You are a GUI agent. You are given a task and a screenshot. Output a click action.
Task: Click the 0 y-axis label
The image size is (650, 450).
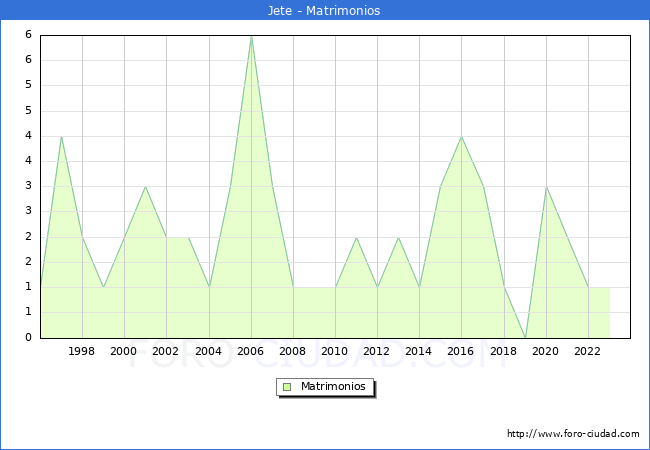28,337
